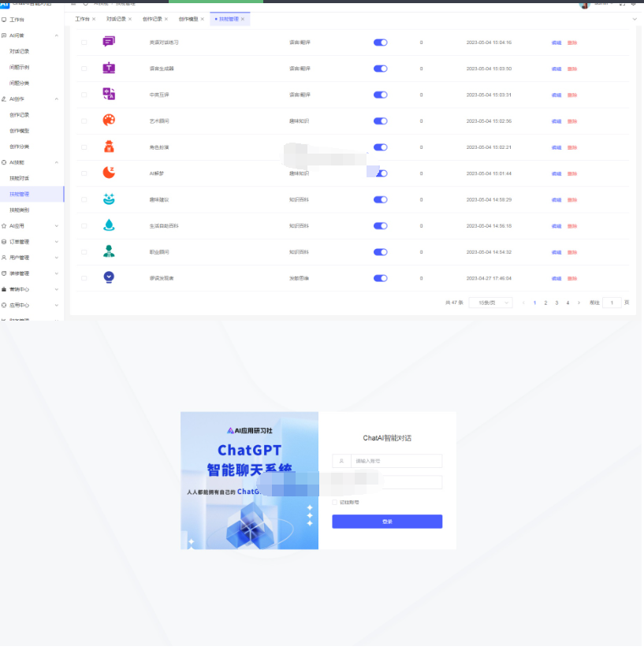Click the 生活百科 water drop icon
The width and height of the screenshot is (644, 650).
click(108, 225)
